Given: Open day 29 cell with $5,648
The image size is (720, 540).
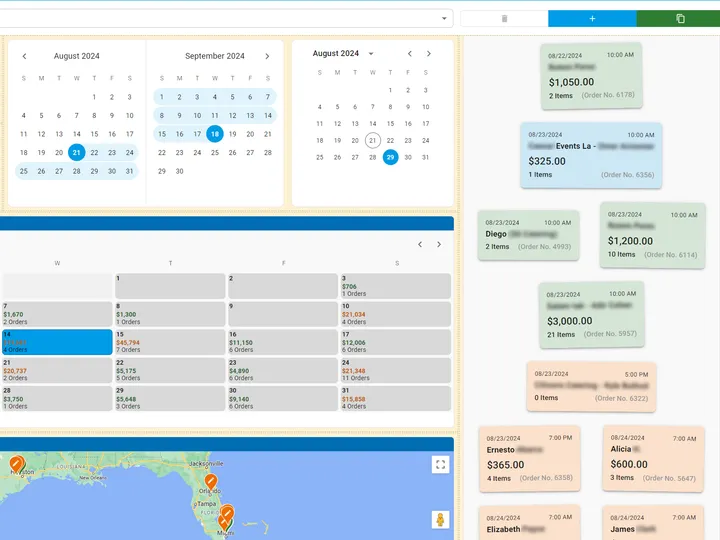Looking at the screenshot, I should click(170, 398).
